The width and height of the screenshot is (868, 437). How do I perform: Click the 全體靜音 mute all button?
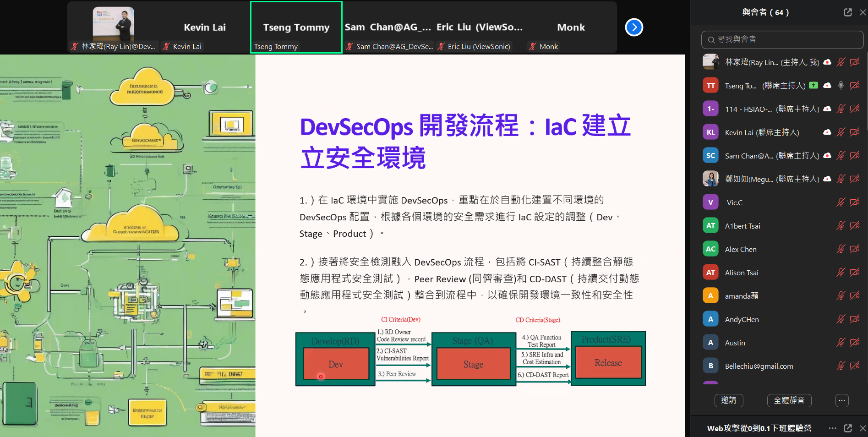tap(789, 400)
